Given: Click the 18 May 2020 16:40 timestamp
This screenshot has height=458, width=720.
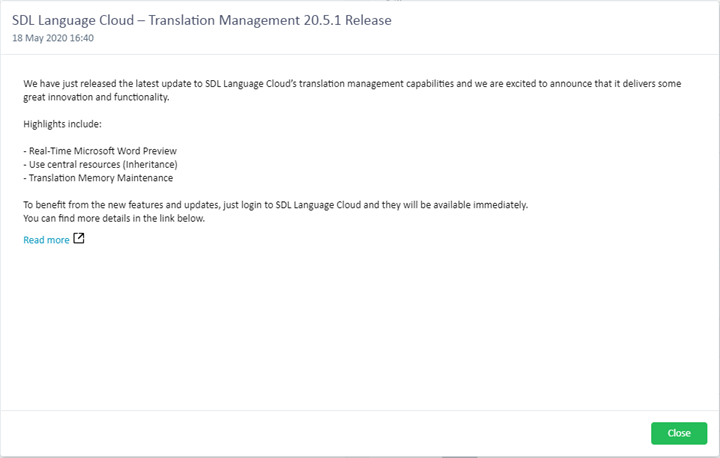Looking at the screenshot, I should pos(53,38).
